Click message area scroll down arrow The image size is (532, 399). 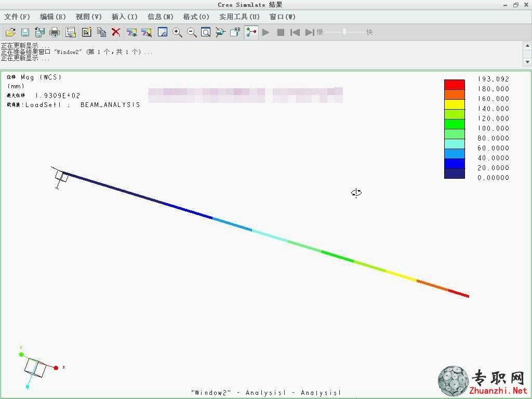point(527,62)
